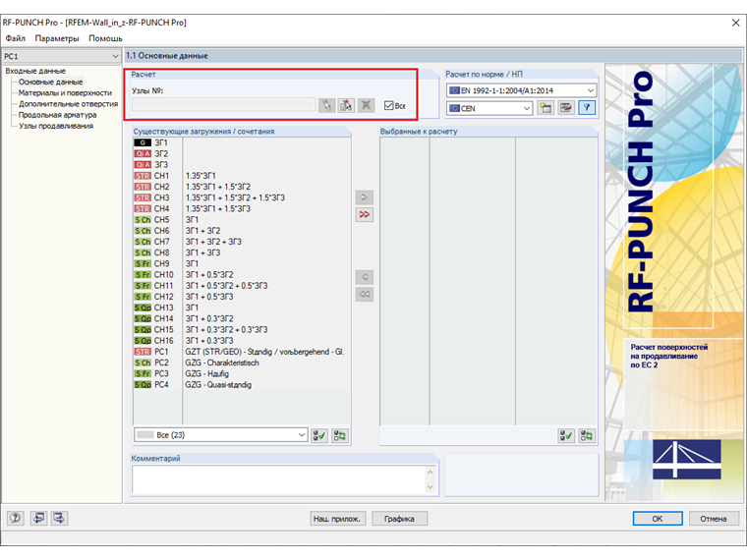Confirm with the OK button
747x560 pixels.
coord(658,519)
